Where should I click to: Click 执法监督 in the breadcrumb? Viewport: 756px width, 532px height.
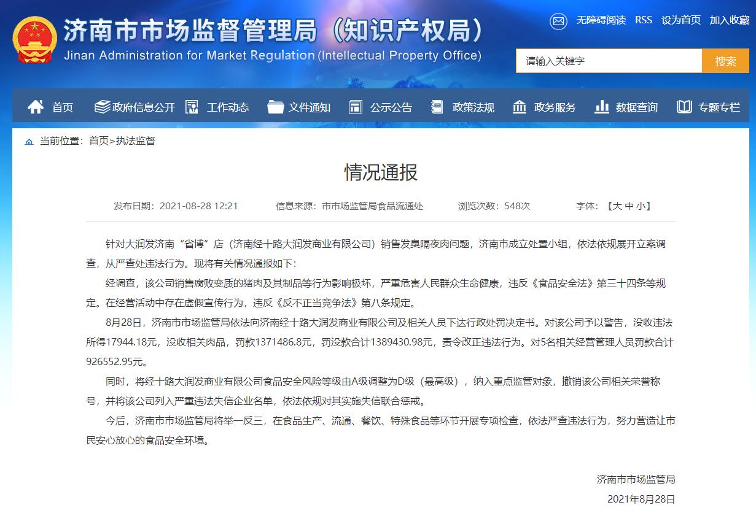[x=136, y=141]
